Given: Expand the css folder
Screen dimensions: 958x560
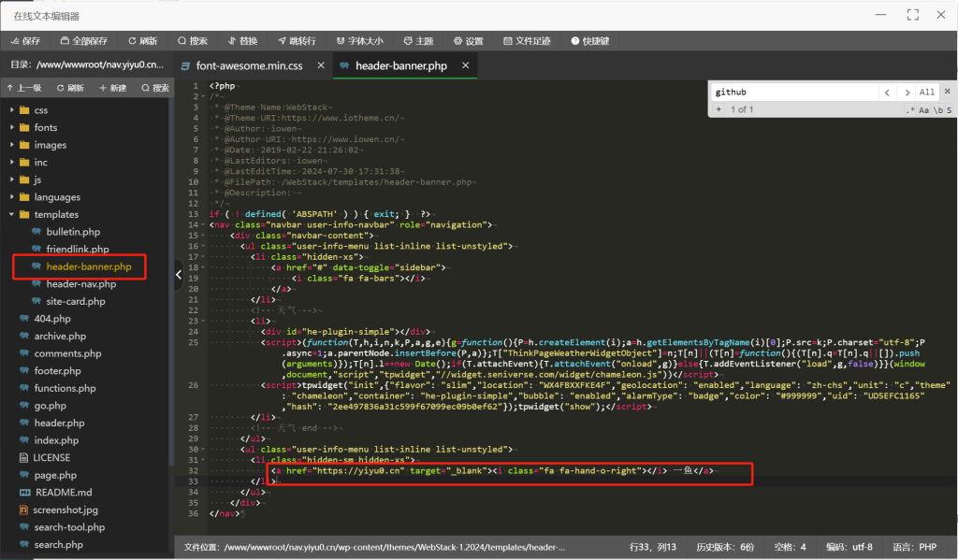Looking at the screenshot, I should pos(11,110).
